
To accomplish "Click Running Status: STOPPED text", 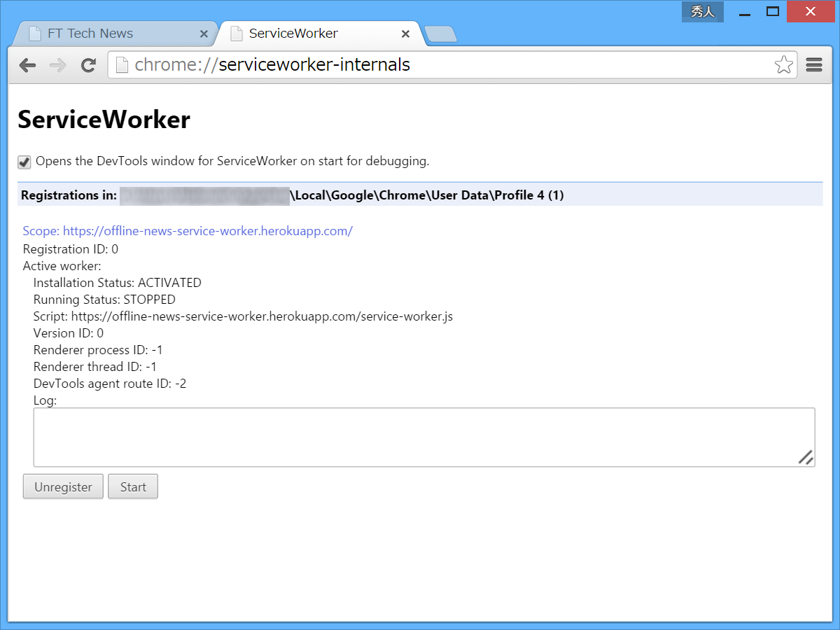I will click(104, 300).
